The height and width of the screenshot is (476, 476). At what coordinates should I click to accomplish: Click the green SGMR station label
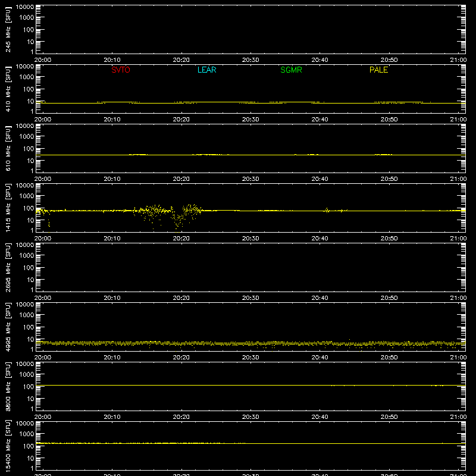pos(291,70)
